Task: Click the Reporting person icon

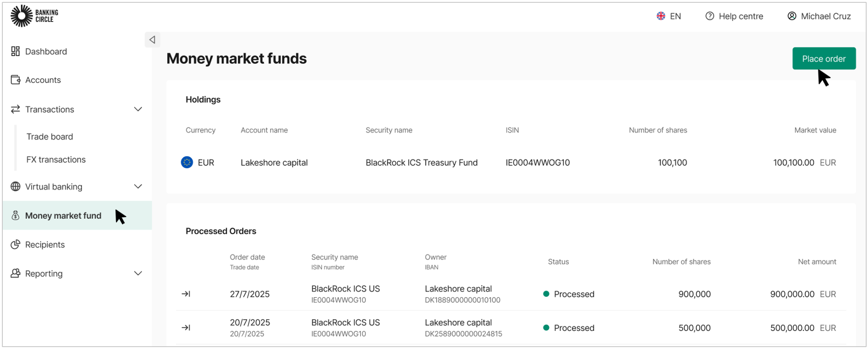Action: click(15, 273)
